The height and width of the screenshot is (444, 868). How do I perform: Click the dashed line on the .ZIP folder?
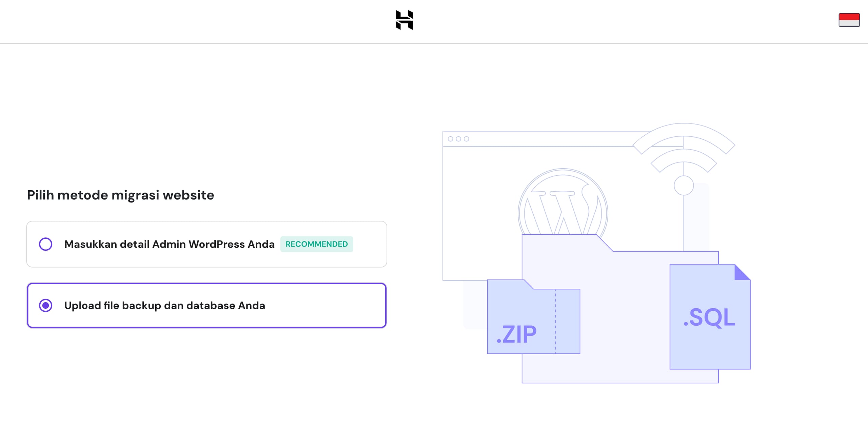tap(555, 322)
